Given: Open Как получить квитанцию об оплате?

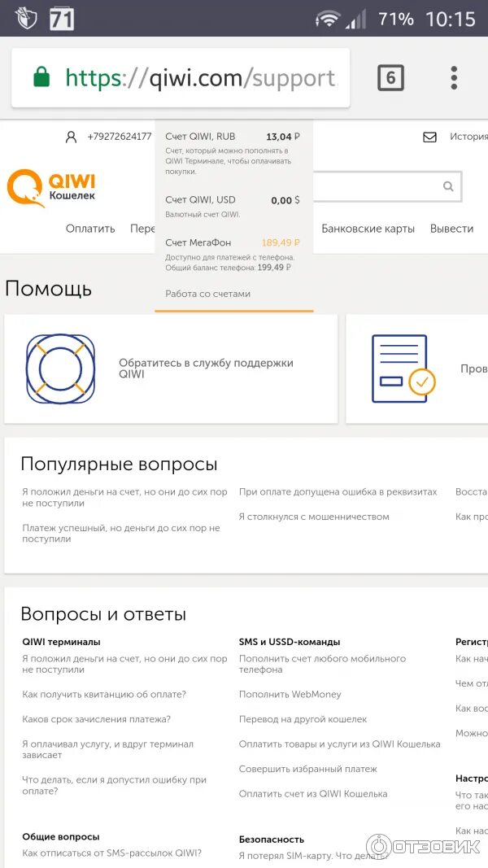Looking at the screenshot, I should click(x=104, y=694).
